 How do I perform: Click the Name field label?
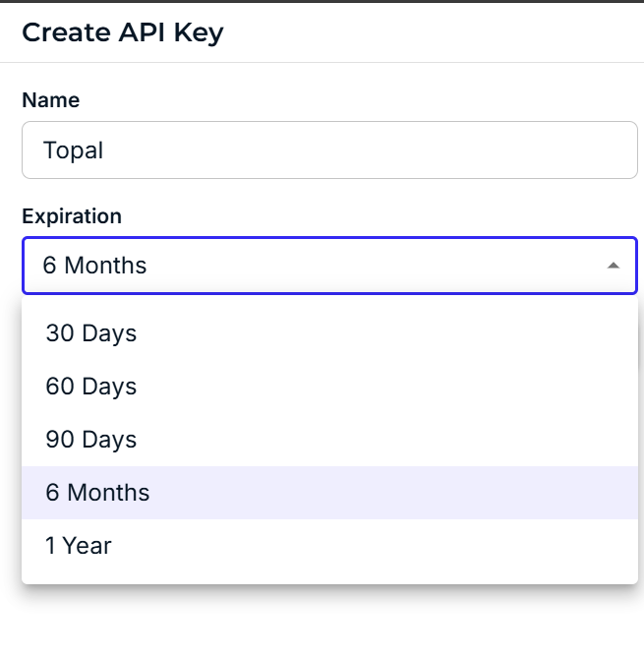pos(51,100)
